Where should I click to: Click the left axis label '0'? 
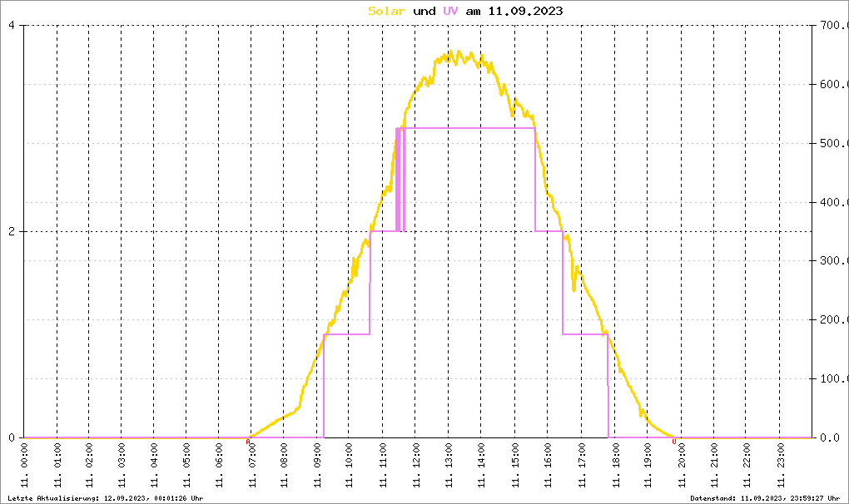[12, 437]
